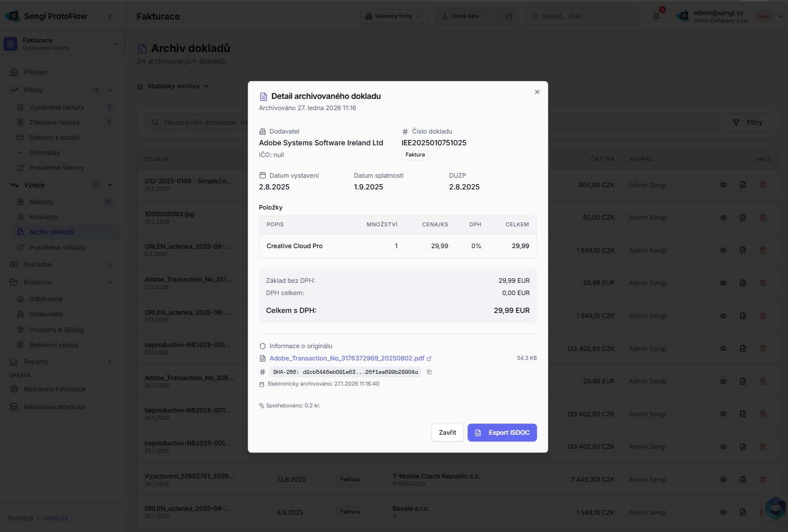This screenshot has width=788, height=532.
Task: Click the Sengi ProtoFlow logo
Action: tap(13, 16)
